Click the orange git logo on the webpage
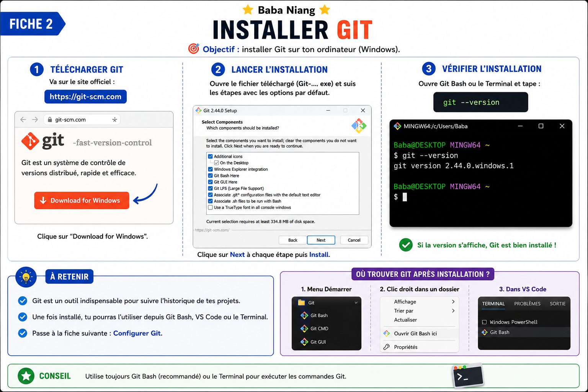 (x=30, y=141)
